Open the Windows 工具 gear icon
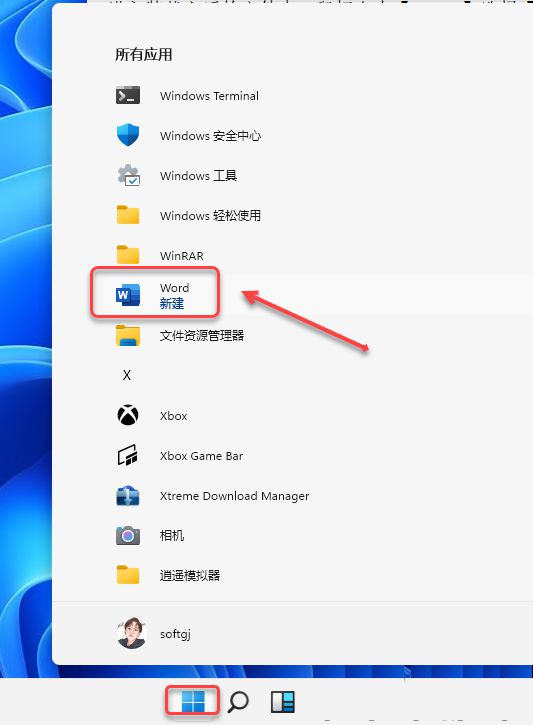This screenshot has width=533, height=725. pos(128,175)
